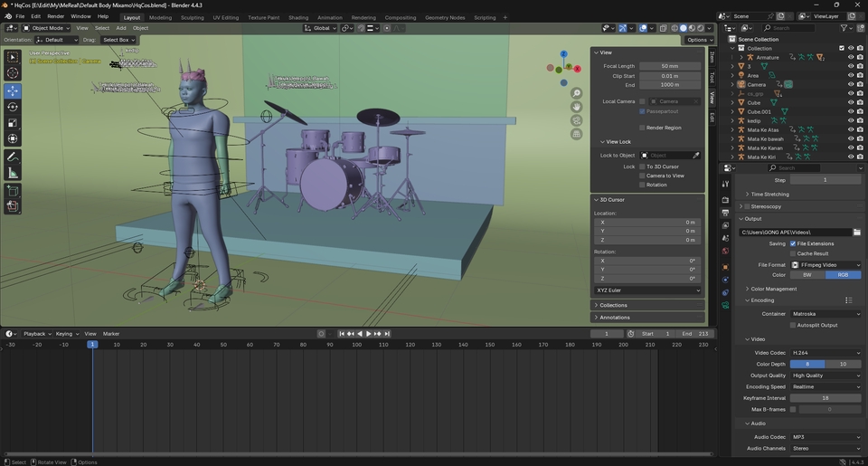Select the Annotate tool

(x=13, y=157)
